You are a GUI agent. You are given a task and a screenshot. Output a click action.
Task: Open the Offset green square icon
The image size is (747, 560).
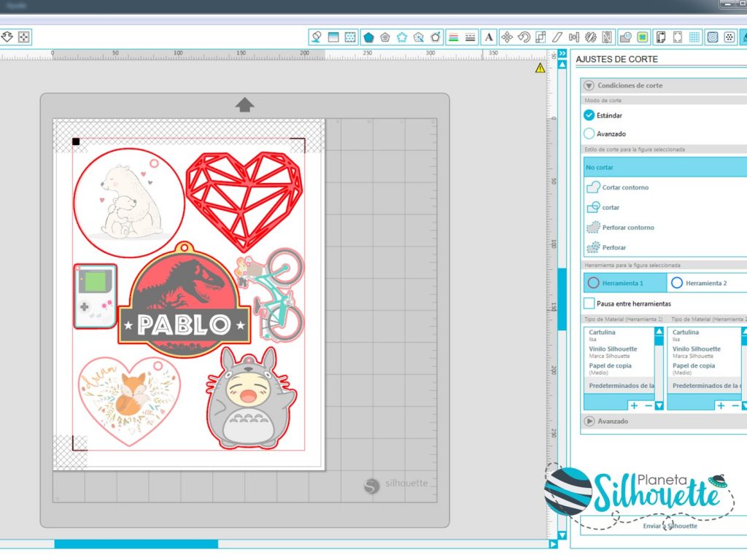point(643,37)
